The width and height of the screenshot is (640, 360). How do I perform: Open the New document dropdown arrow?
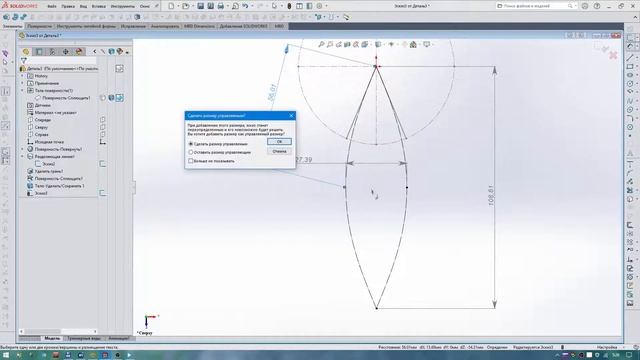pos(177,6)
